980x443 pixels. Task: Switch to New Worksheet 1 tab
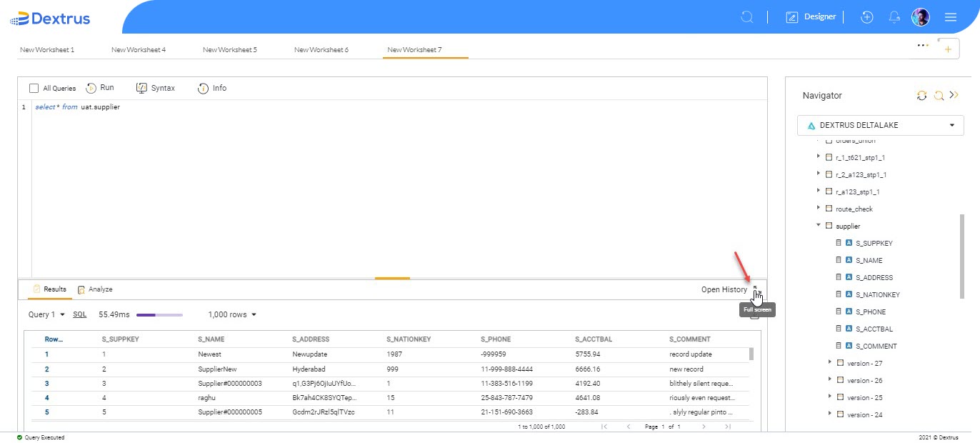point(47,50)
